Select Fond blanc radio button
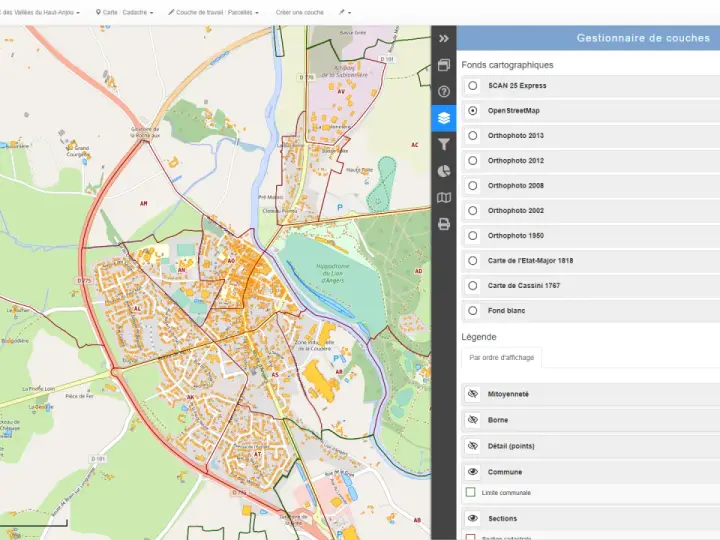This screenshot has height=540, width=720. [472, 311]
